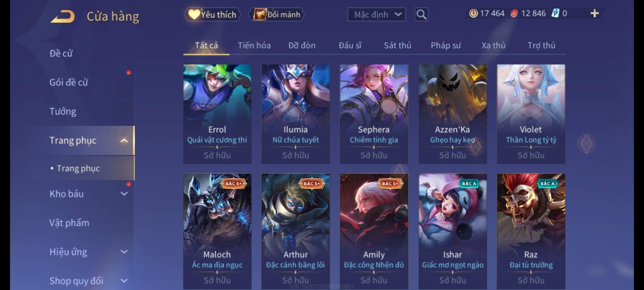
Task: Tap the blue voucher currency icon
Action: 555,13
